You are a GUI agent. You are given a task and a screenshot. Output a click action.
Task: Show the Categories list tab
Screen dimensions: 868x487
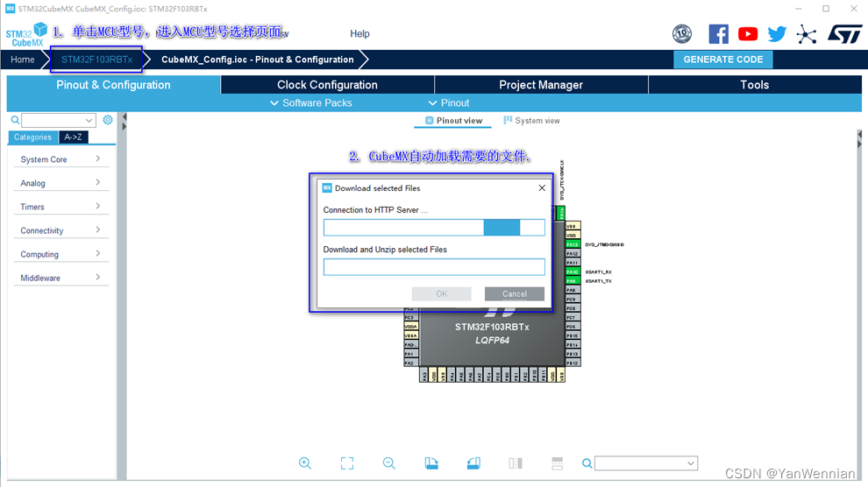click(x=32, y=138)
